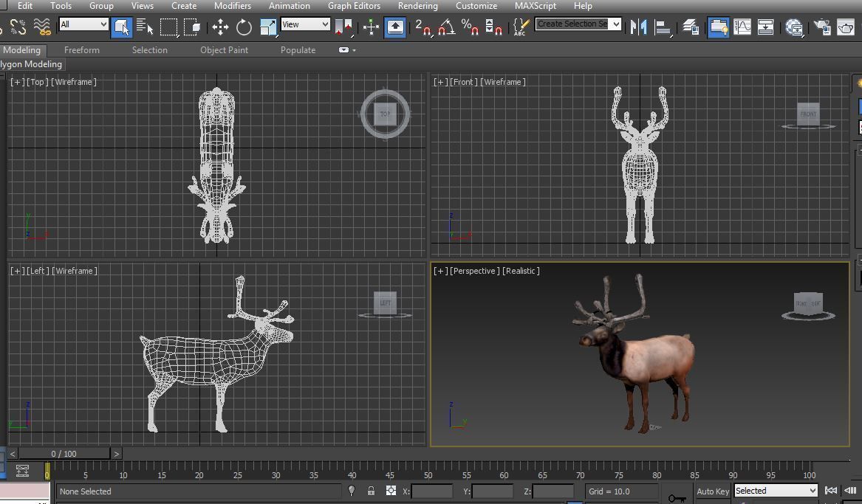Screen dimensions: 862x504
Task: Toggle Spinner Snap
Action: 493,27
